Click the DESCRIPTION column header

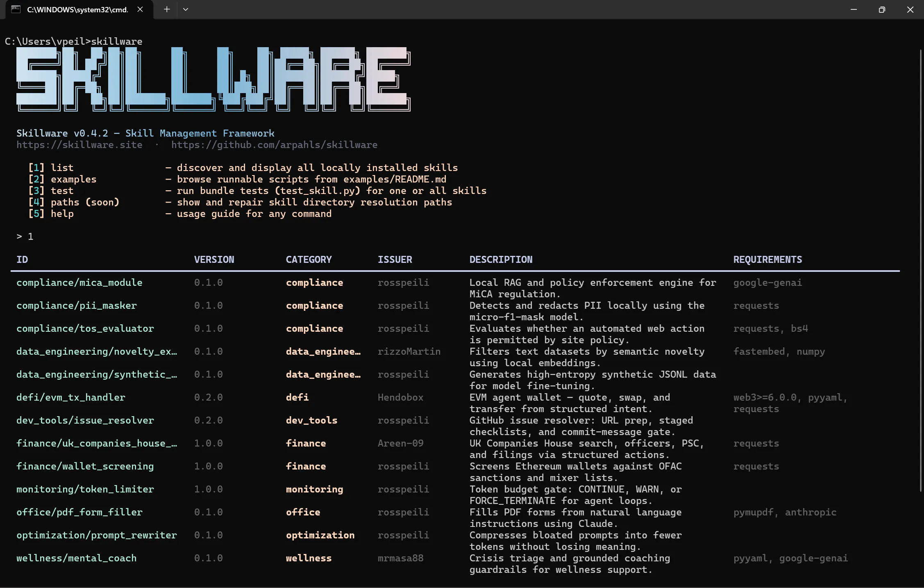(501, 260)
